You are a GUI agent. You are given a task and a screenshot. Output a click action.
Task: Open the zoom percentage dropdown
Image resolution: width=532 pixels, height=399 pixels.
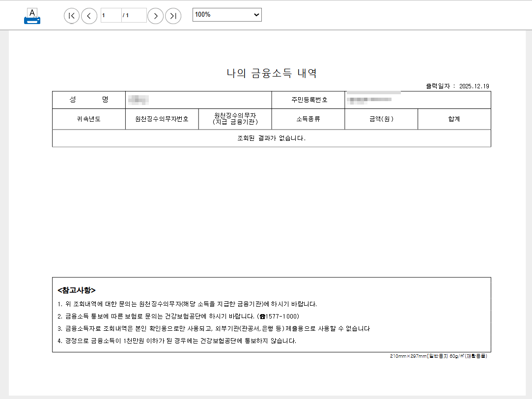(x=255, y=14)
